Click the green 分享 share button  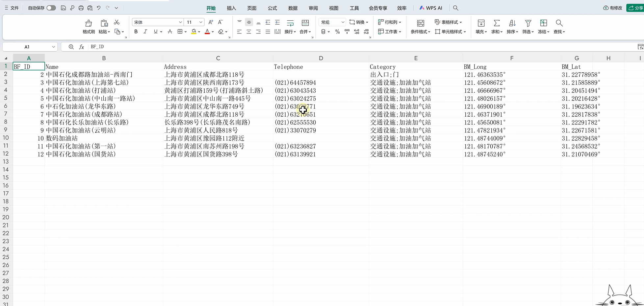tap(635, 8)
